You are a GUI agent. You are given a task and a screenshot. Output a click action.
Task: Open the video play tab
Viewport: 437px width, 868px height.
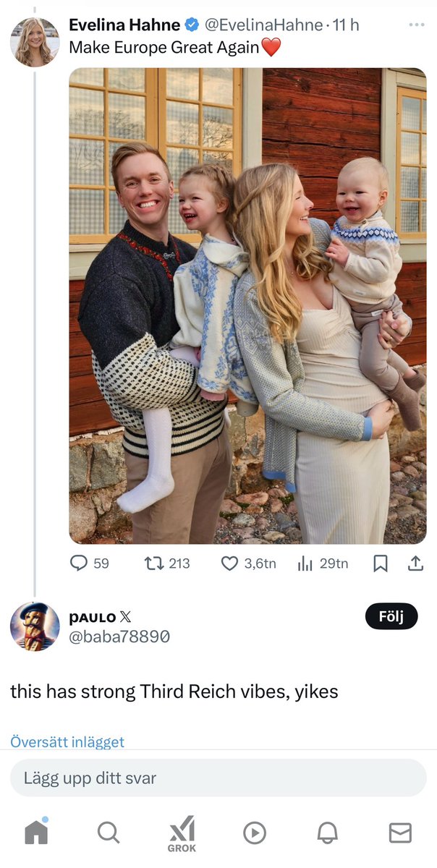255,833
